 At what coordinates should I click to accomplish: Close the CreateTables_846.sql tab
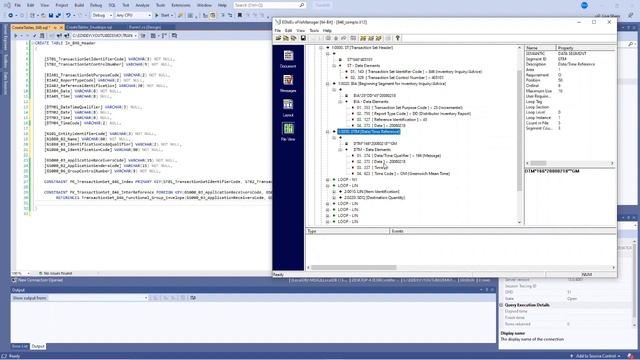[61, 27]
